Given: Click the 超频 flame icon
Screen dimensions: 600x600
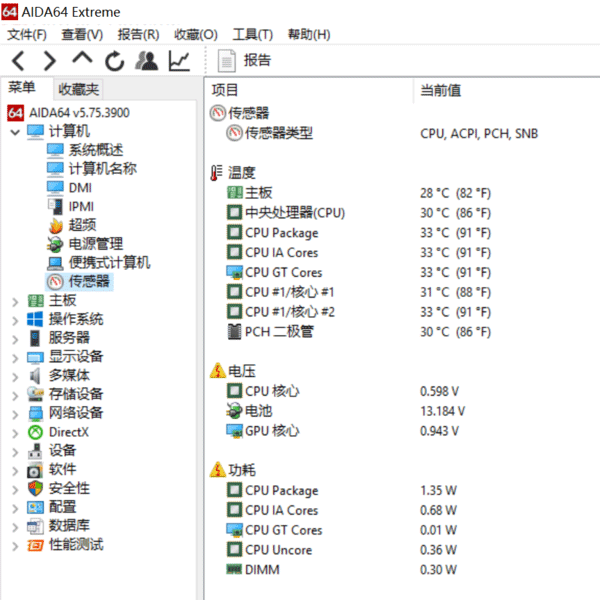Looking at the screenshot, I should (56, 225).
